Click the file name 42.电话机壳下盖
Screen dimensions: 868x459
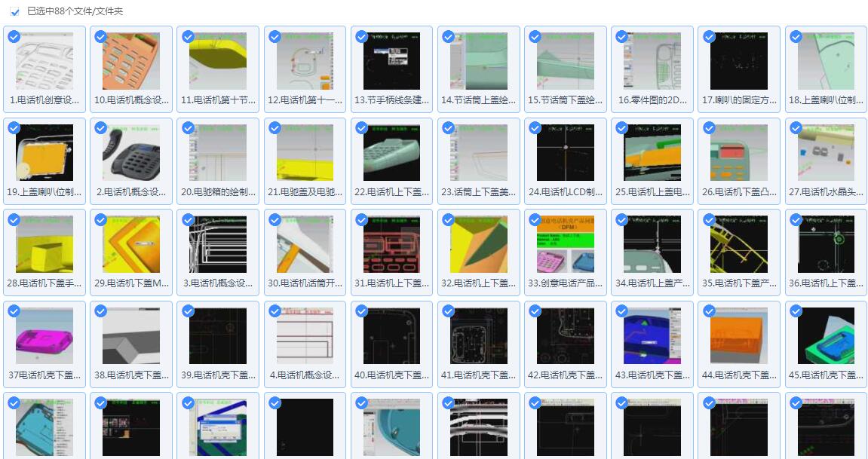[566, 375]
